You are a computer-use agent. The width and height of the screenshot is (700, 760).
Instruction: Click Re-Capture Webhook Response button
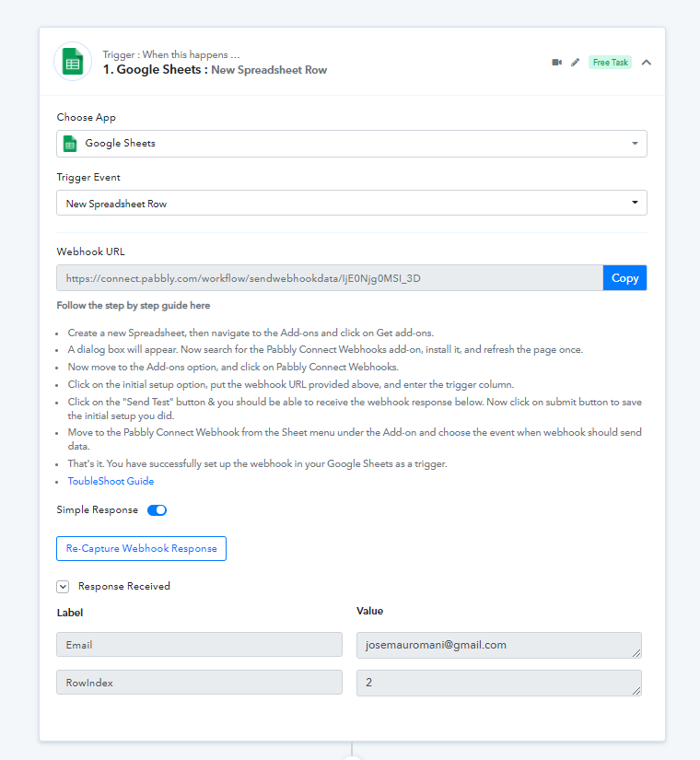[x=141, y=548]
